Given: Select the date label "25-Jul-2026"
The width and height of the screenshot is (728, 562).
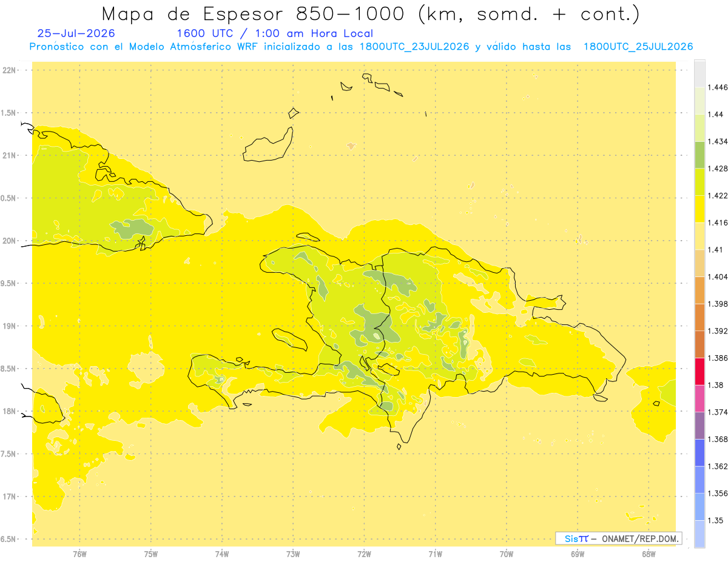Looking at the screenshot, I should (x=76, y=33).
